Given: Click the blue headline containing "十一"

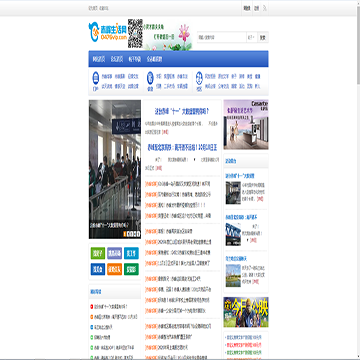Looking at the screenshot, I should [182, 111].
